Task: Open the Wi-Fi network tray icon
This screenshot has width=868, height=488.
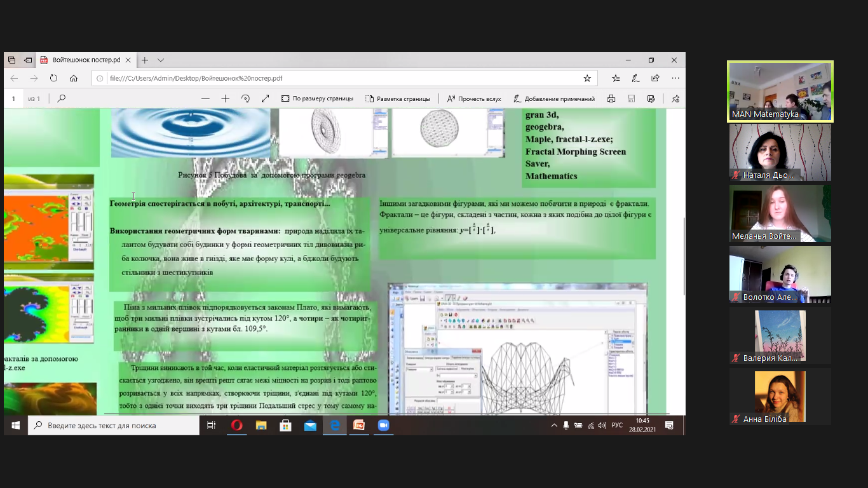Action: tap(590, 425)
